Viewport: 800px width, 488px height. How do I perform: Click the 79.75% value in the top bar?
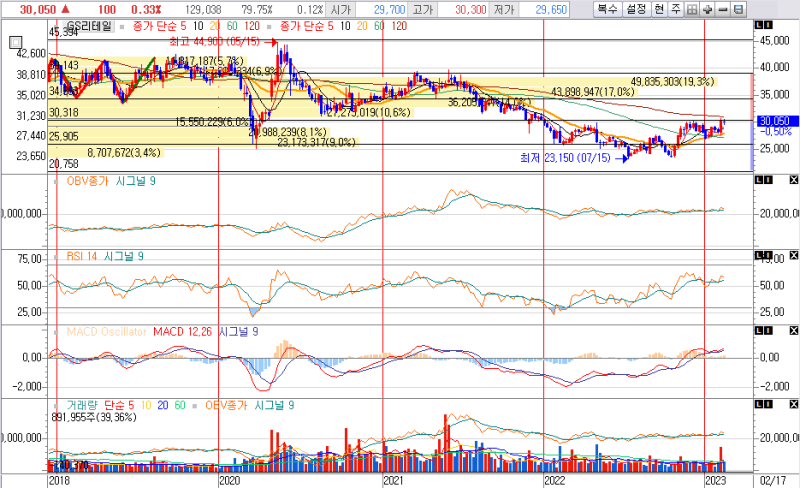pos(257,9)
